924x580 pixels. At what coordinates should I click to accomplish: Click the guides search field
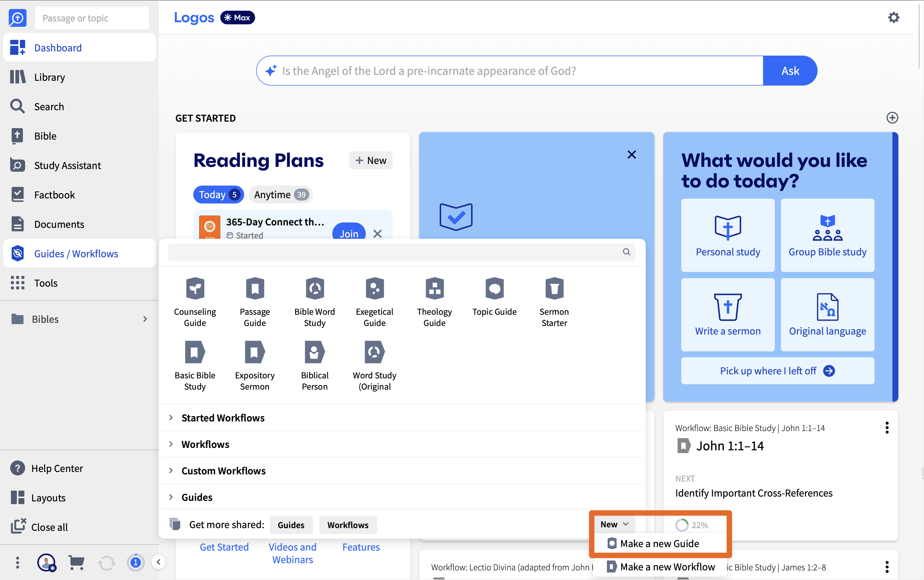click(401, 252)
